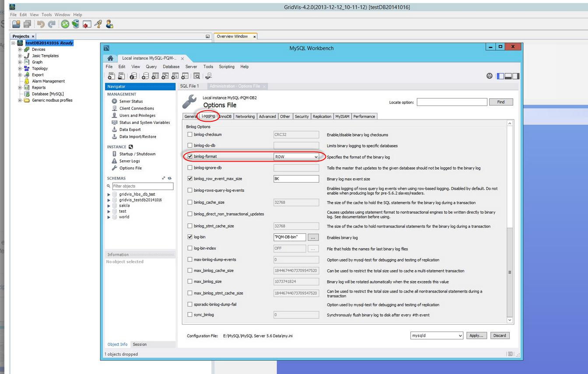Switch to the Replication options tab

[322, 116]
